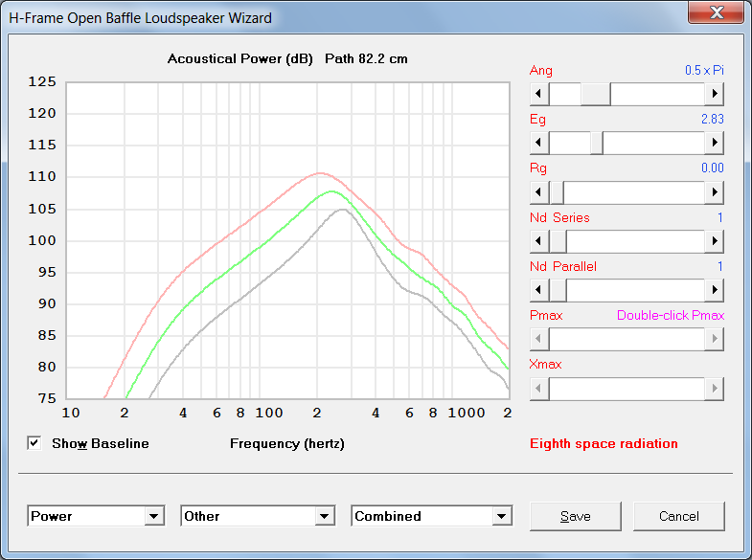Toggle the Show Baseline checkbox
Viewport: 752px width, 560px height.
pos(34,443)
